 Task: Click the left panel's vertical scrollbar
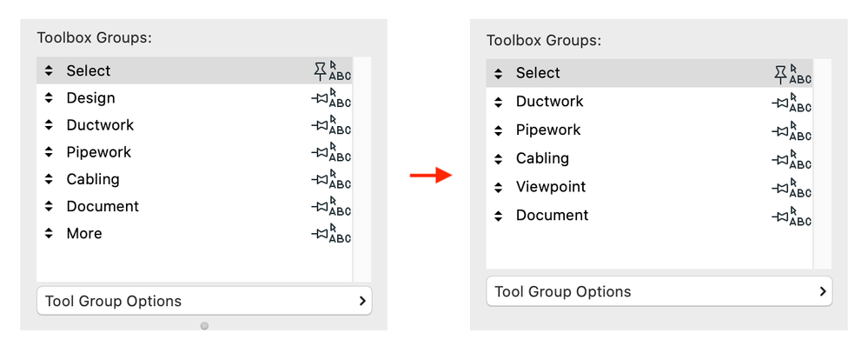pyautogui.click(x=361, y=170)
